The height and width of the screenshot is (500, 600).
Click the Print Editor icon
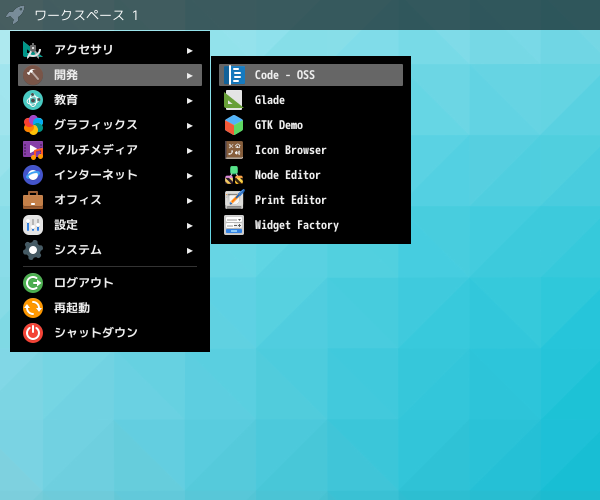click(234, 200)
